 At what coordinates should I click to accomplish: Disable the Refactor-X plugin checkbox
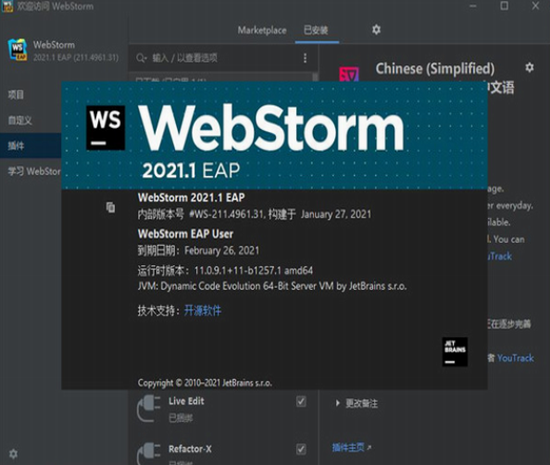[301, 449]
